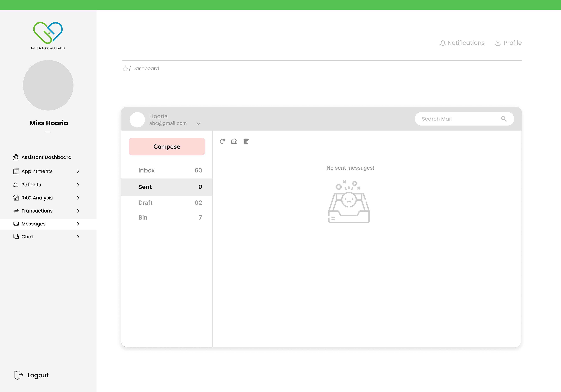Click the trash delete icon
Viewport: 561px width, 392px height.
(246, 141)
